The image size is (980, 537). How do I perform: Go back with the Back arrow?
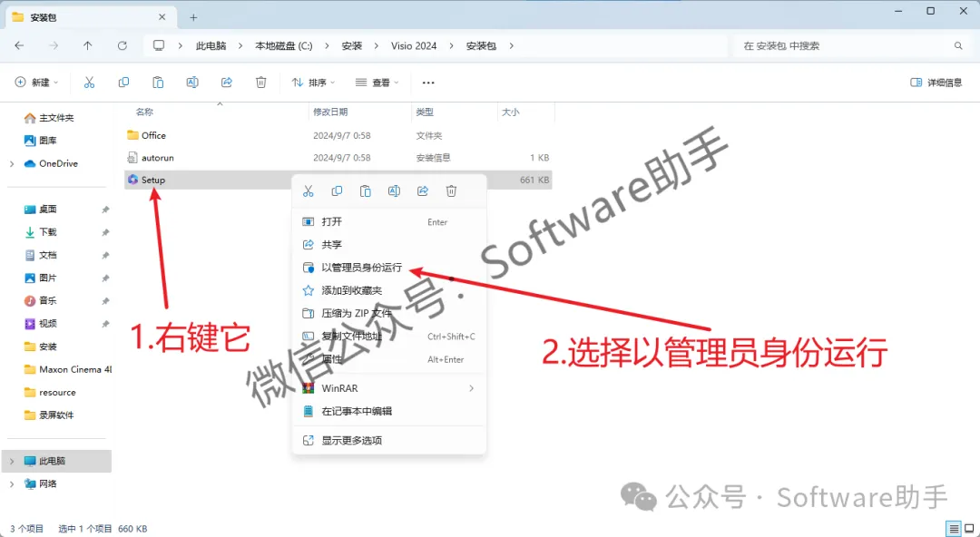click(19, 45)
